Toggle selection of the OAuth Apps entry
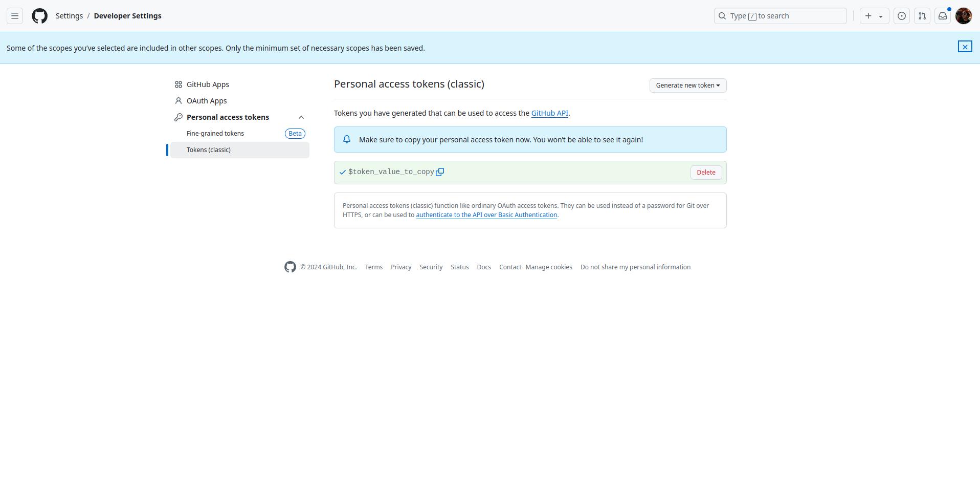This screenshot has height=491, width=980. (x=206, y=100)
